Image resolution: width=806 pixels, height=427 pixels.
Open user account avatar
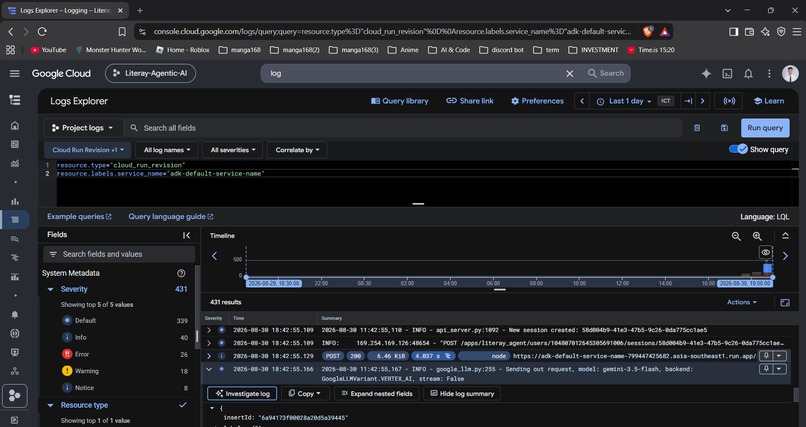[x=790, y=73]
